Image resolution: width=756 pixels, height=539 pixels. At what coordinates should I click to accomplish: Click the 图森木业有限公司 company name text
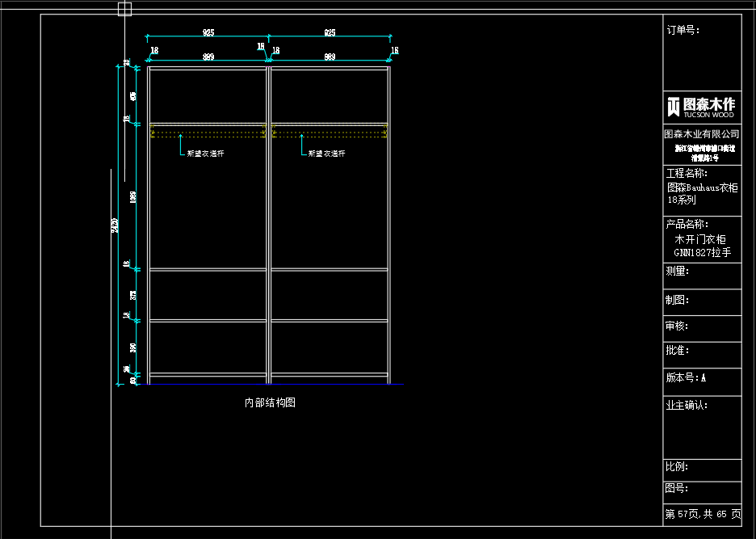pyautogui.click(x=701, y=134)
